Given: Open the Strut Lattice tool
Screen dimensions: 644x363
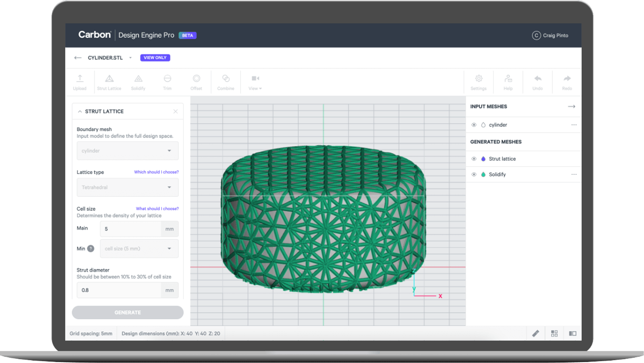Looking at the screenshot, I should pyautogui.click(x=109, y=82).
